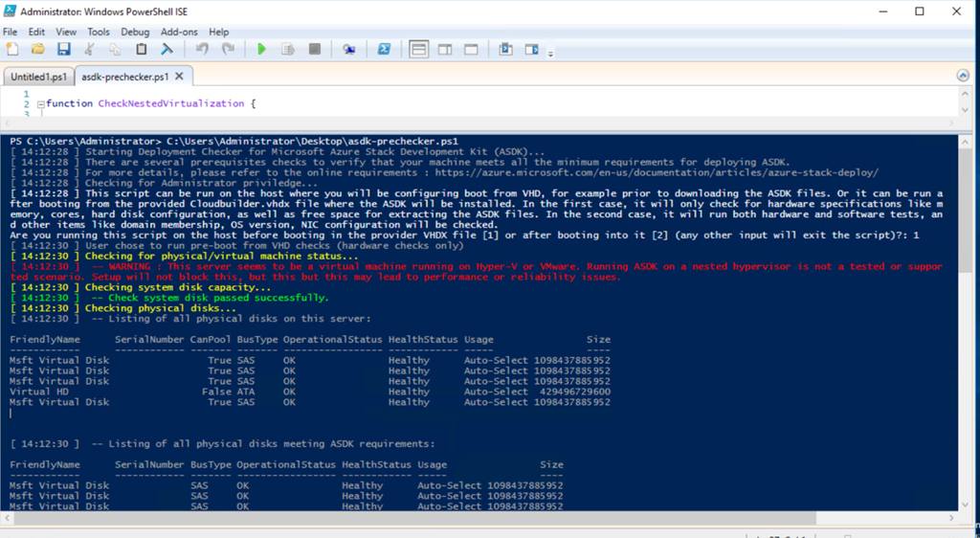The image size is (980, 538).
Task: Clear the console pane icon
Action: click(x=167, y=50)
